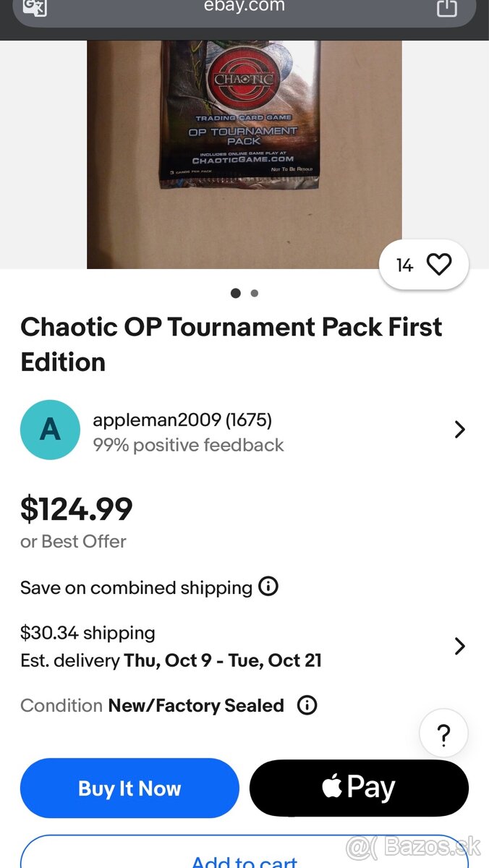
Task: Open the seller's feedback profile
Action: pos(188,445)
